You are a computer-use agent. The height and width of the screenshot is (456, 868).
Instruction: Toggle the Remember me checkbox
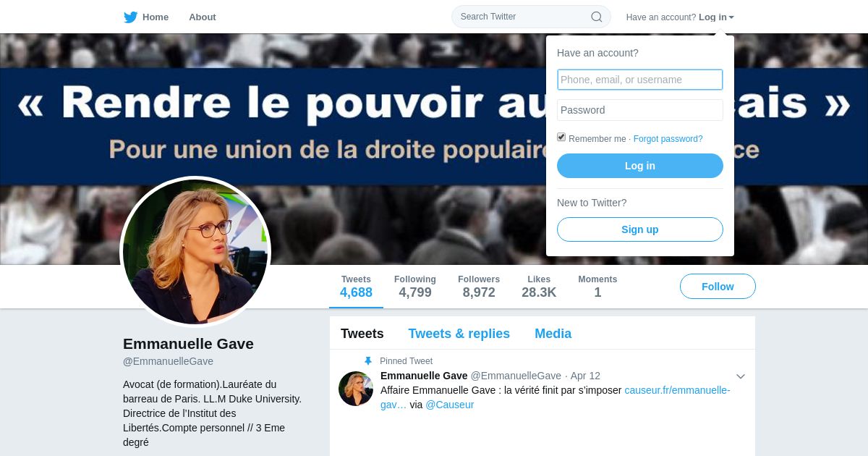coord(561,138)
